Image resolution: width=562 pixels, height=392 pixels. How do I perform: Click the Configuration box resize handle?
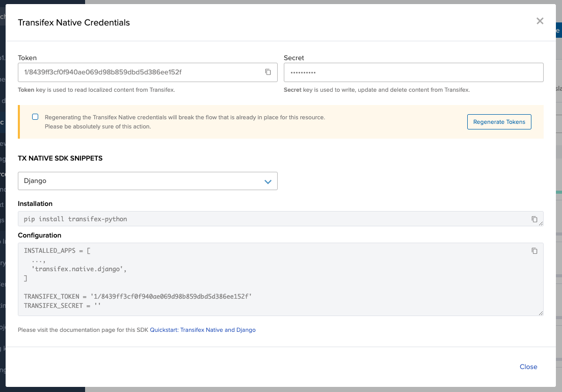[541, 313]
